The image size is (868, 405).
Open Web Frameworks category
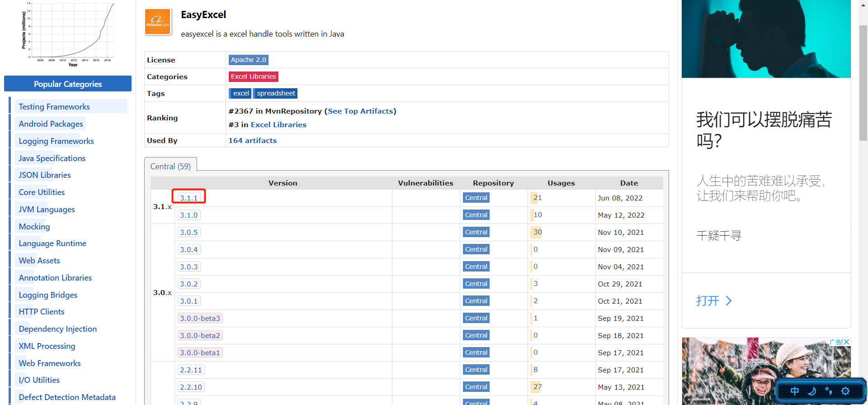[50, 363]
